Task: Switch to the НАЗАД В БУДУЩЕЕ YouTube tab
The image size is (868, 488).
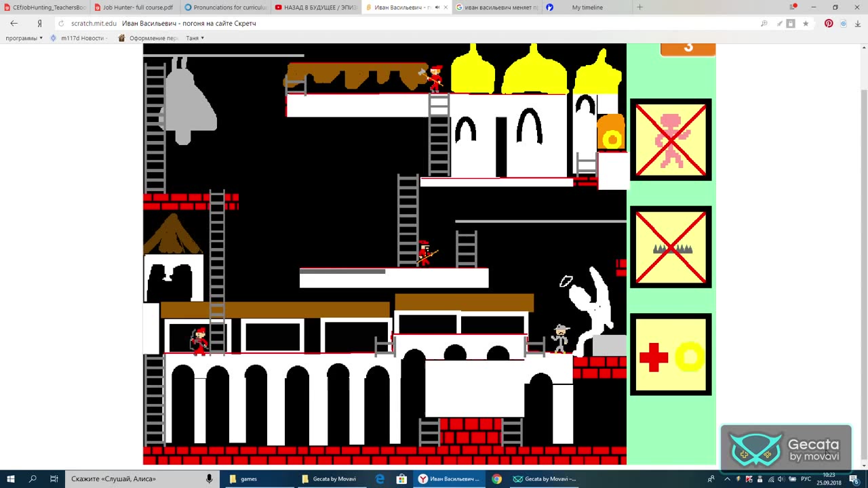Action: coord(315,7)
